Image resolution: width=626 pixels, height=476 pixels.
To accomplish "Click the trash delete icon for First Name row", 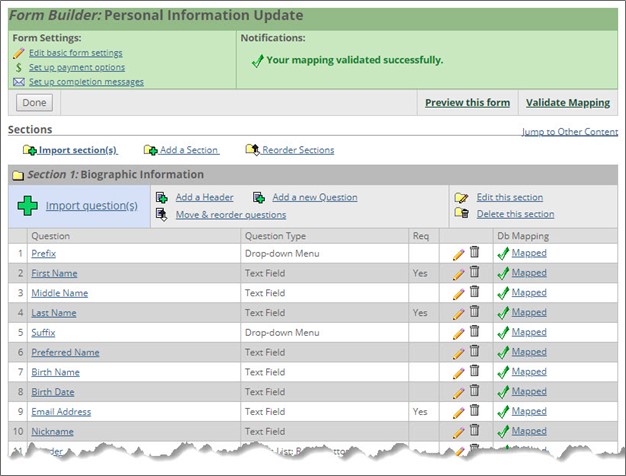I will (475, 272).
